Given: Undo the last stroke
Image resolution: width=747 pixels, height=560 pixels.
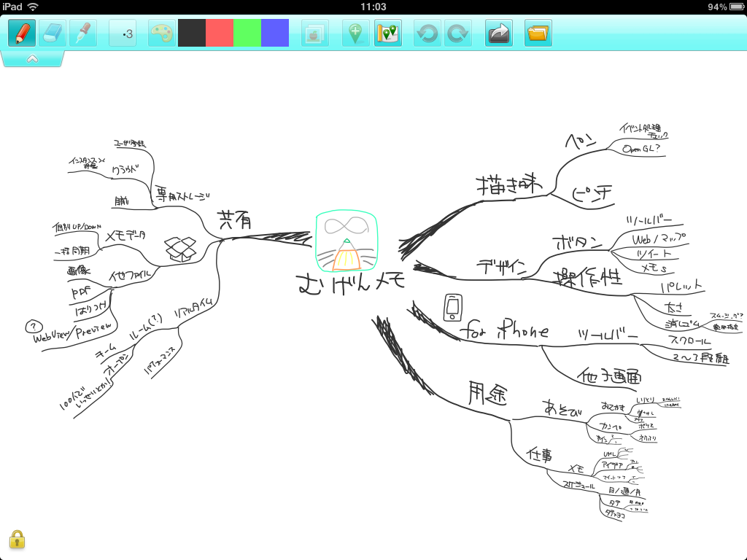Looking at the screenshot, I should pos(427,34).
